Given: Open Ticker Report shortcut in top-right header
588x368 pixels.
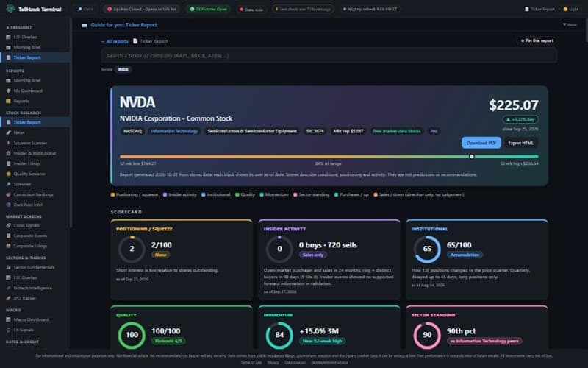Looking at the screenshot, I should coord(539,9).
